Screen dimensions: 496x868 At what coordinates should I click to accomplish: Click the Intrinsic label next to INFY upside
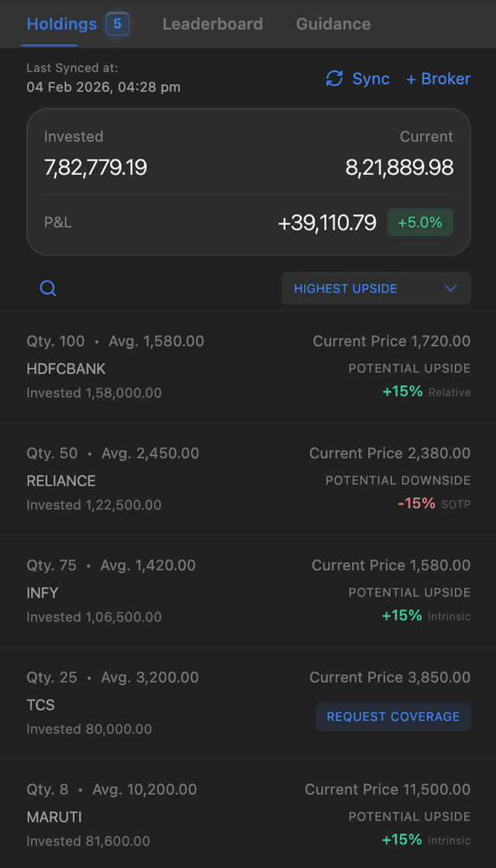point(451,616)
